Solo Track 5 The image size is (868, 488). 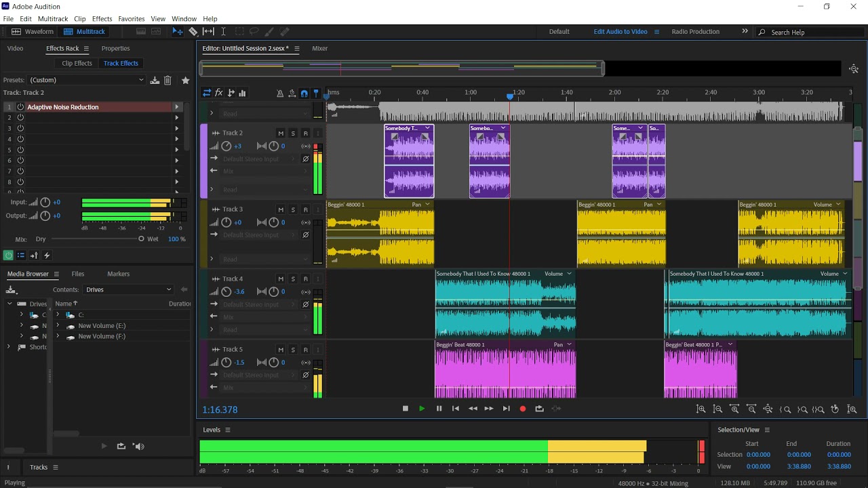coord(293,350)
